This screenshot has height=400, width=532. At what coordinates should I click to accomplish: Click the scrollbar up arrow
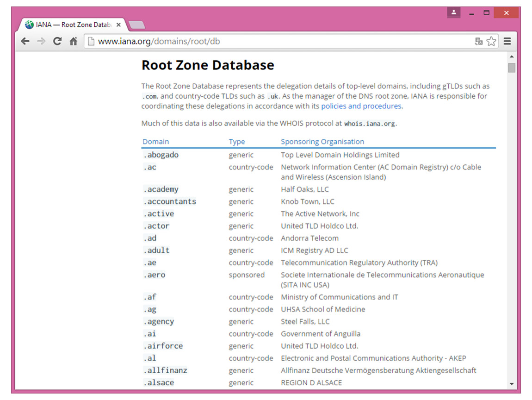(x=512, y=56)
